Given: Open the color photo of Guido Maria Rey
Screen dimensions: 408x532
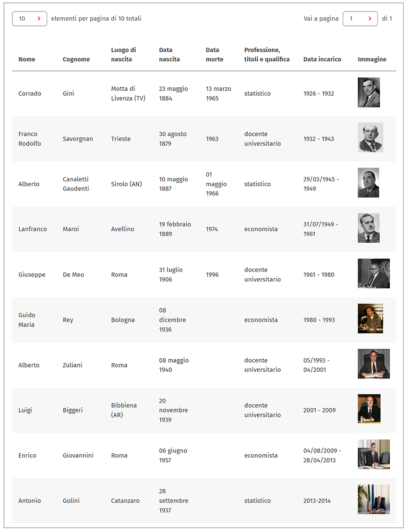Looking at the screenshot, I should [x=371, y=319].
